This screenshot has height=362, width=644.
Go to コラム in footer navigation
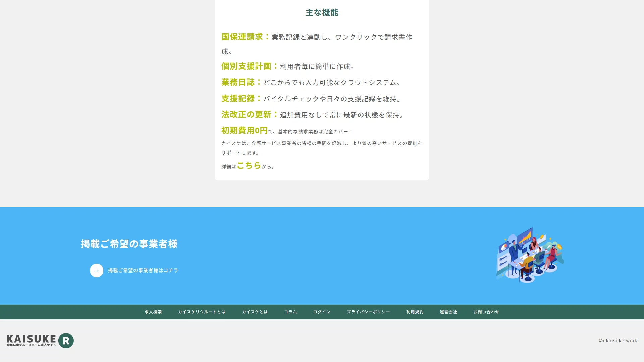click(x=290, y=312)
